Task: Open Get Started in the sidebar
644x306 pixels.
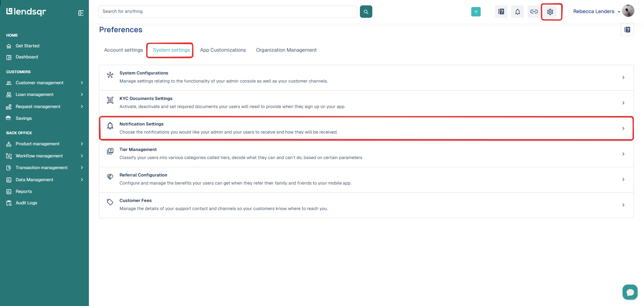Action: [28, 46]
